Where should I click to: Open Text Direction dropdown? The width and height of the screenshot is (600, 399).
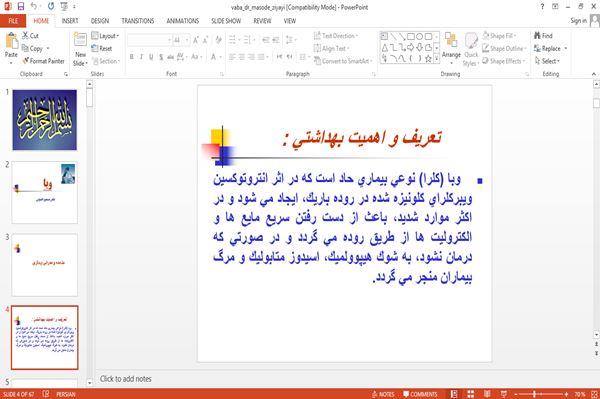tap(336, 36)
